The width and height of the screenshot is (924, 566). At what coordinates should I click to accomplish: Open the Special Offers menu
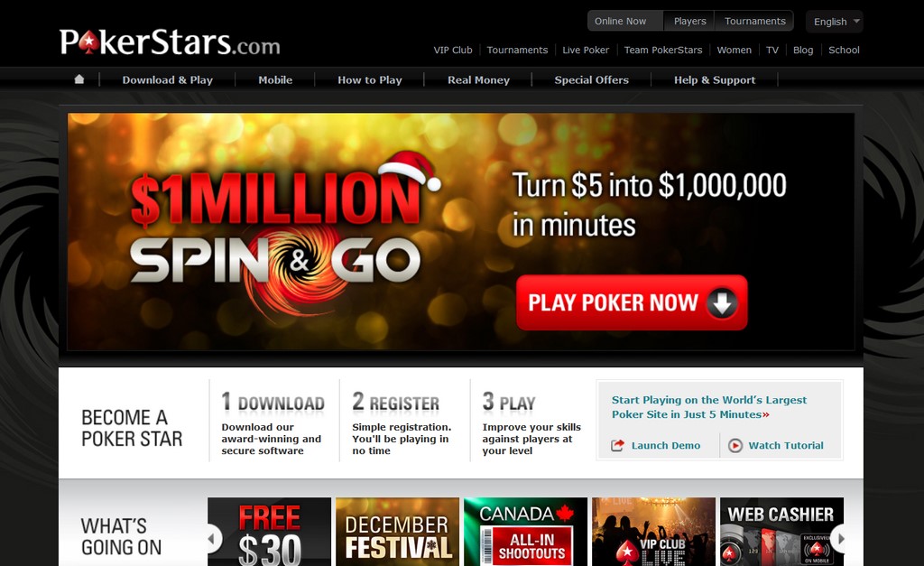click(592, 80)
